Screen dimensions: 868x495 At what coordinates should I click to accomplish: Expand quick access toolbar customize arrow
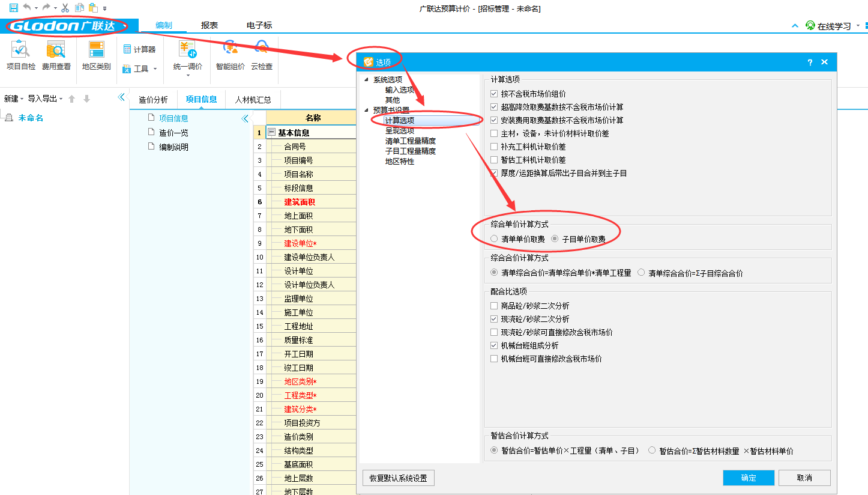(105, 8)
